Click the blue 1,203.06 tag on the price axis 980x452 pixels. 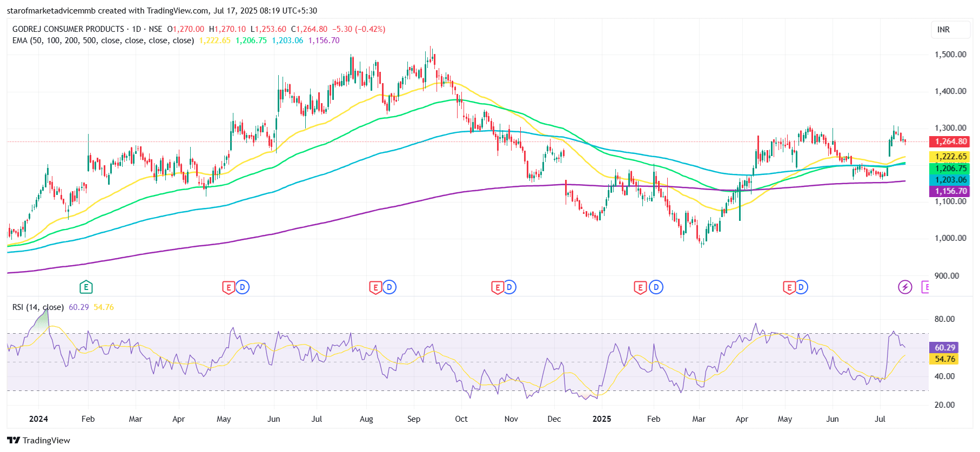949,180
